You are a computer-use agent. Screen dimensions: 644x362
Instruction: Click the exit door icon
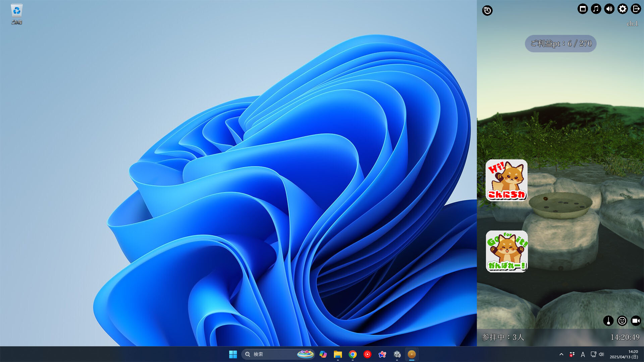(636, 9)
